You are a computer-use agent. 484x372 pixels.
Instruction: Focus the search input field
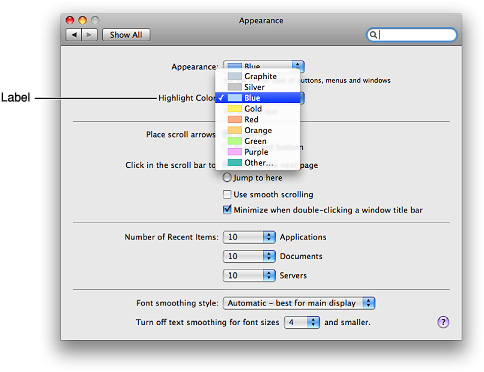click(412, 35)
